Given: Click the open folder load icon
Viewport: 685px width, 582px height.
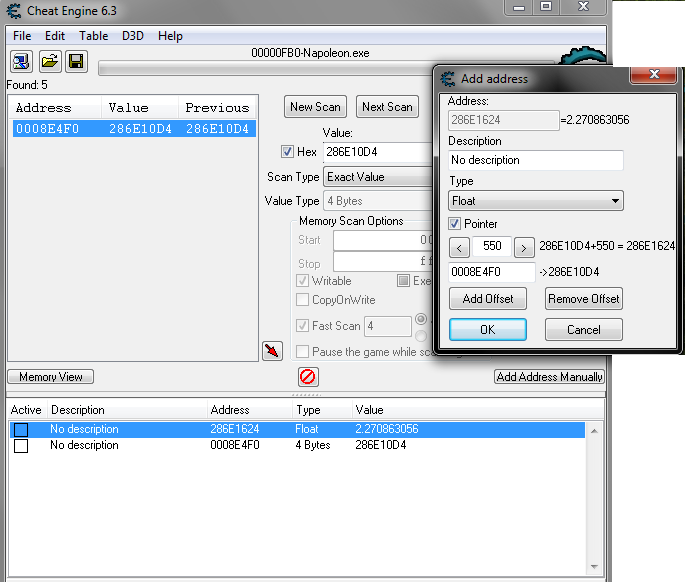Looking at the screenshot, I should (x=49, y=62).
